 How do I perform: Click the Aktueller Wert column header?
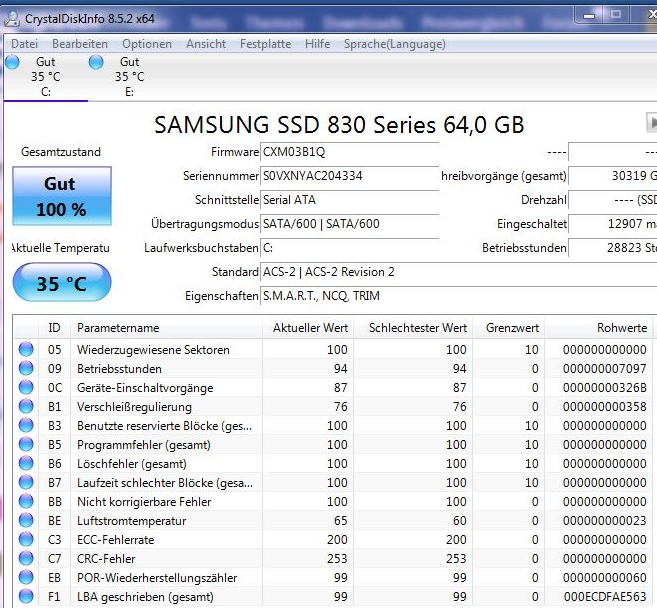(308, 328)
